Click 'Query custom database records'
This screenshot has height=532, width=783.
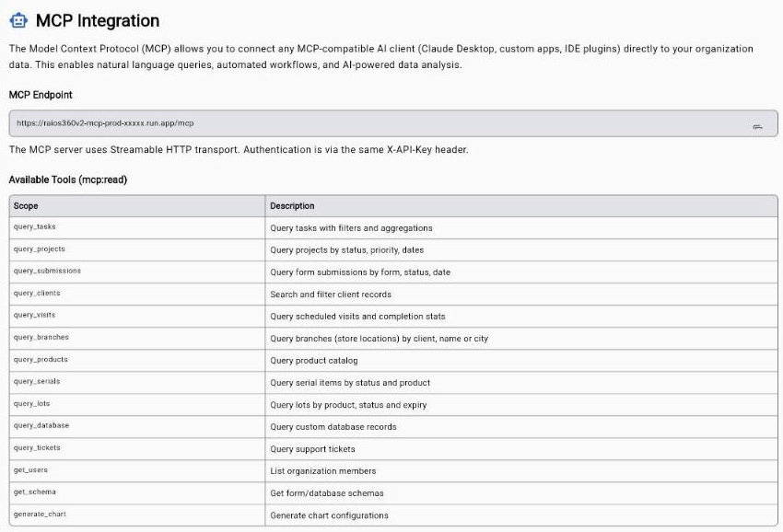point(333,427)
